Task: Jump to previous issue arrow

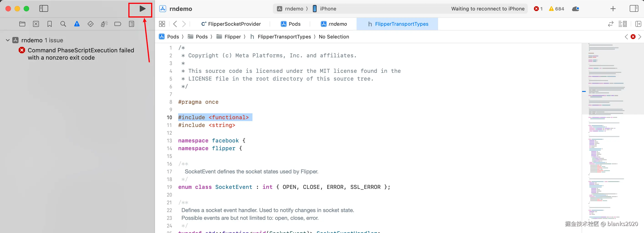Action: pyautogui.click(x=626, y=37)
